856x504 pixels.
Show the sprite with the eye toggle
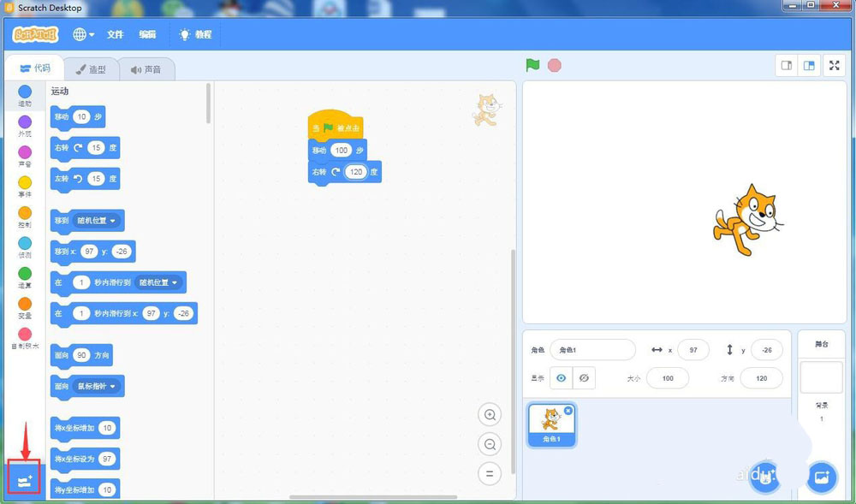pos(561,377)
